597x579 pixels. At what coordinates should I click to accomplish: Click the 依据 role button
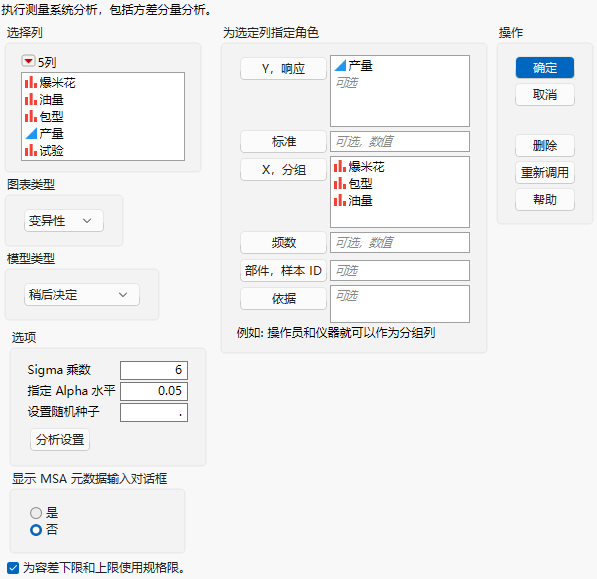pyautogui.click(x=283, y=298)
